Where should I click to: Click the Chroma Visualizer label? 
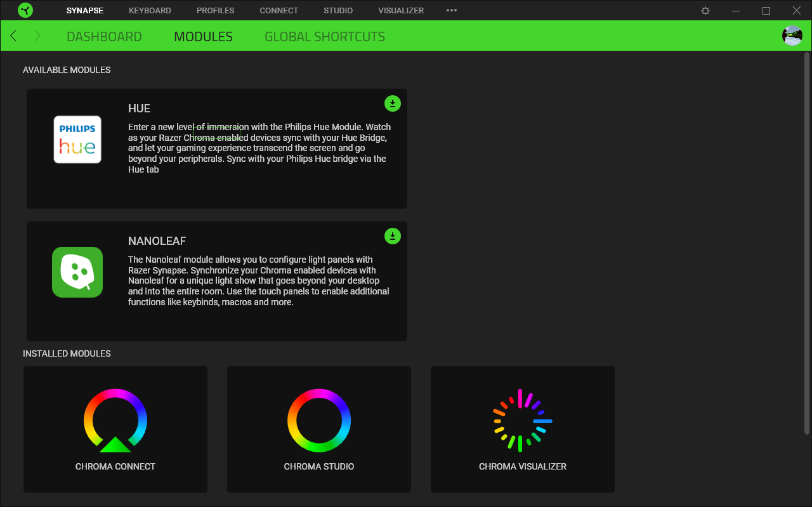523,466
